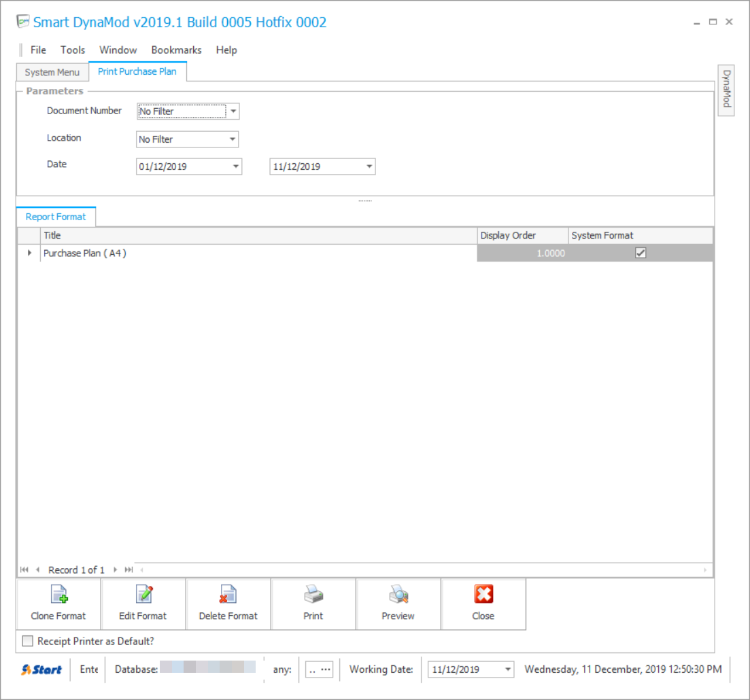
Task: Select the Purchase Plan (A4) row title
Action: click(85, 253)
